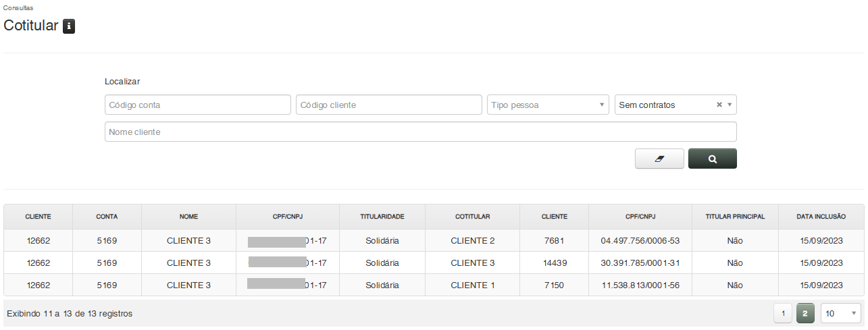
Task: Expand the Sem contratos dropdown arrow
Action: tap(730, 105)
